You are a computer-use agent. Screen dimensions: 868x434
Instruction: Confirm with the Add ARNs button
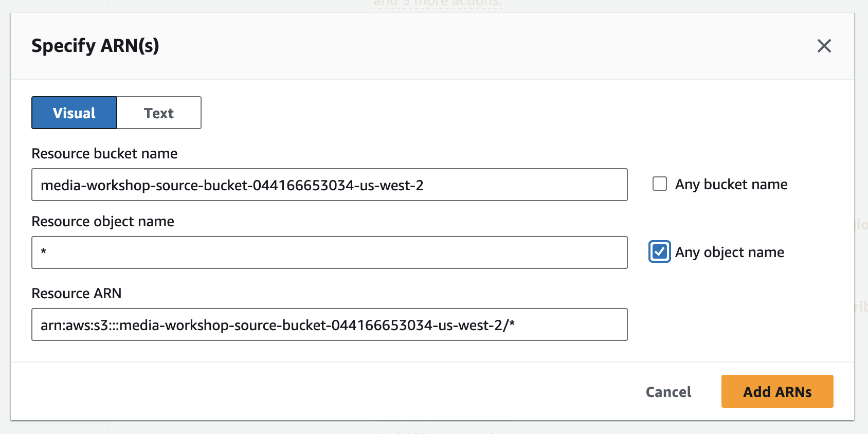777,391
